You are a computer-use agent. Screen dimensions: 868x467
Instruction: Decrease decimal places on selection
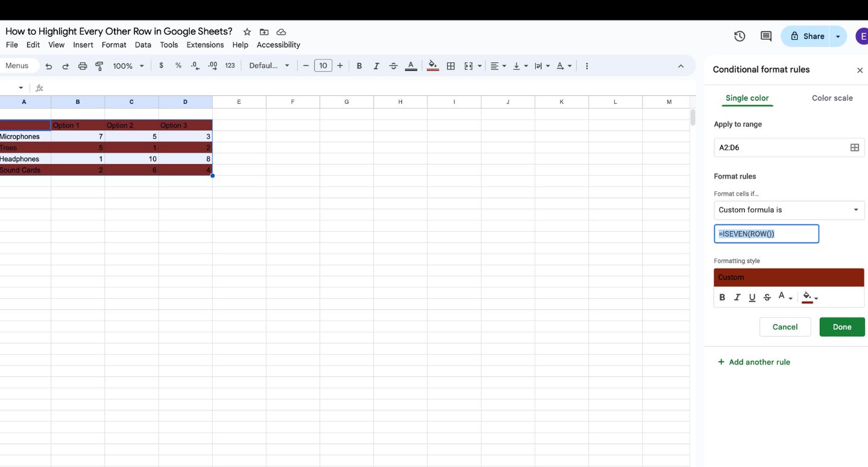pyautogui.click(x=193, y=65)
